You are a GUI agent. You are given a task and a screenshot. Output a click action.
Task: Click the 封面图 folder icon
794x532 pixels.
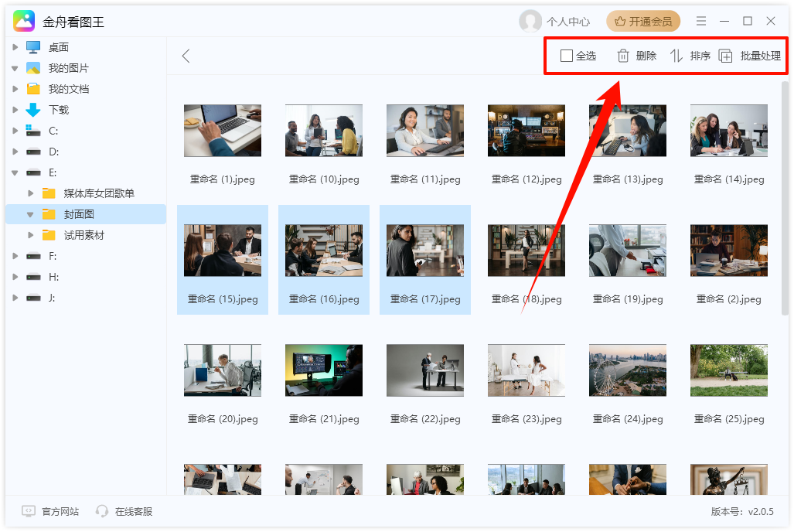click(x=49, y=214)
